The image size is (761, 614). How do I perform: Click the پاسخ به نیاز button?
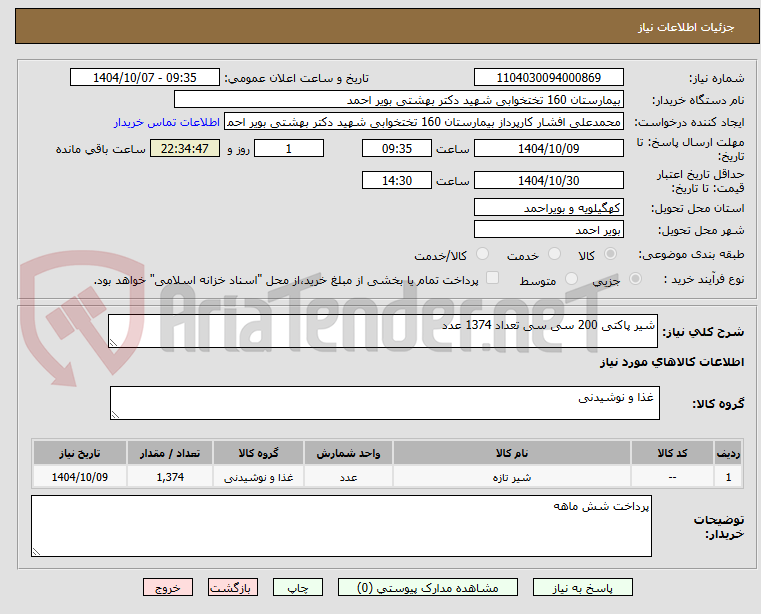coord(582,587)
